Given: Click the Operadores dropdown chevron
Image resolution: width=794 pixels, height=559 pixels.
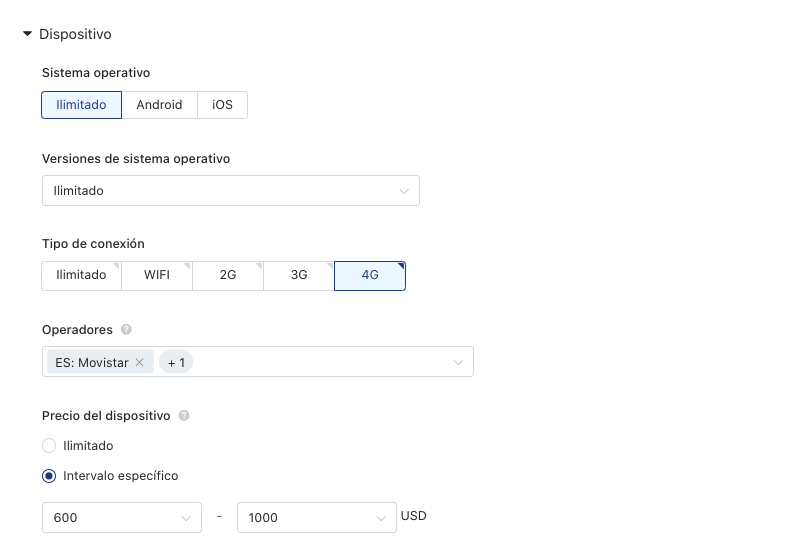Looking at the screenshot, I should pos(458,363).
